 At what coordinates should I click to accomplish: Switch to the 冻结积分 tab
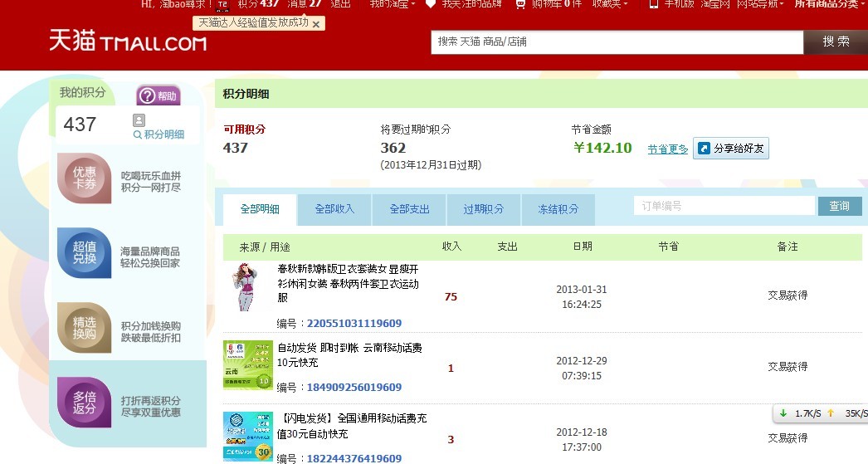[558, 209]
